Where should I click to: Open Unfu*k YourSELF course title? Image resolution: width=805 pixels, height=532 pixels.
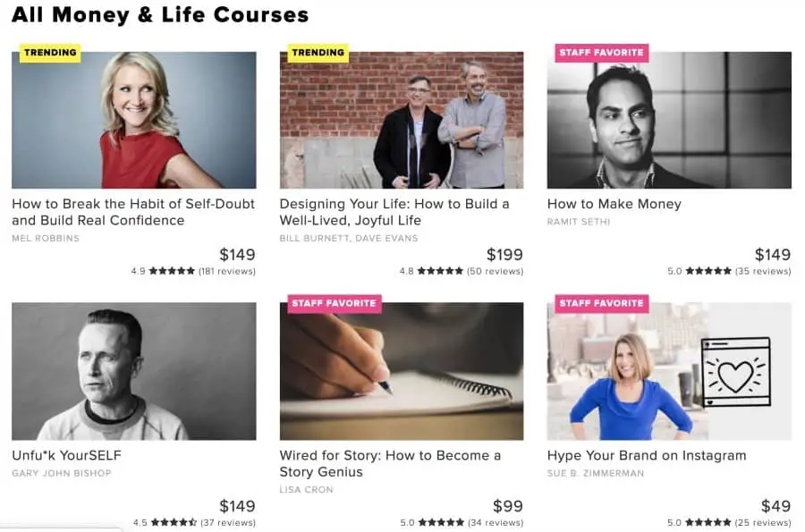[67, 456]
